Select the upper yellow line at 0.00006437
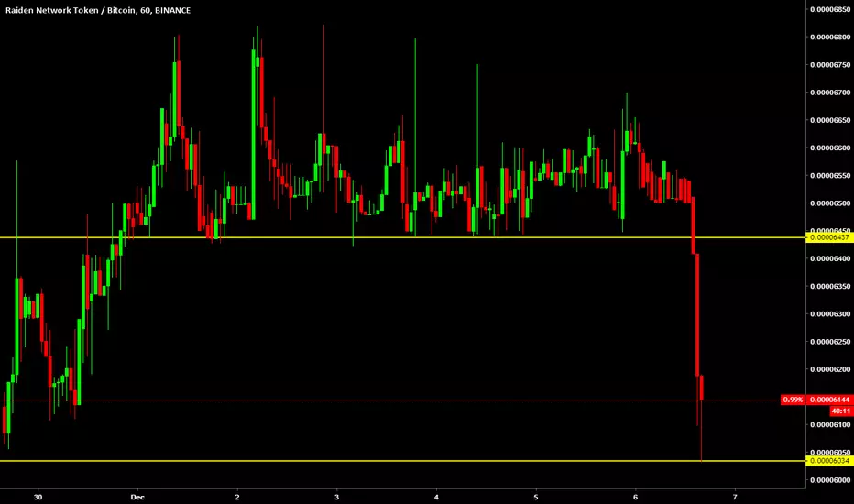This screenshot has width=854, height=504. (402, 237)
